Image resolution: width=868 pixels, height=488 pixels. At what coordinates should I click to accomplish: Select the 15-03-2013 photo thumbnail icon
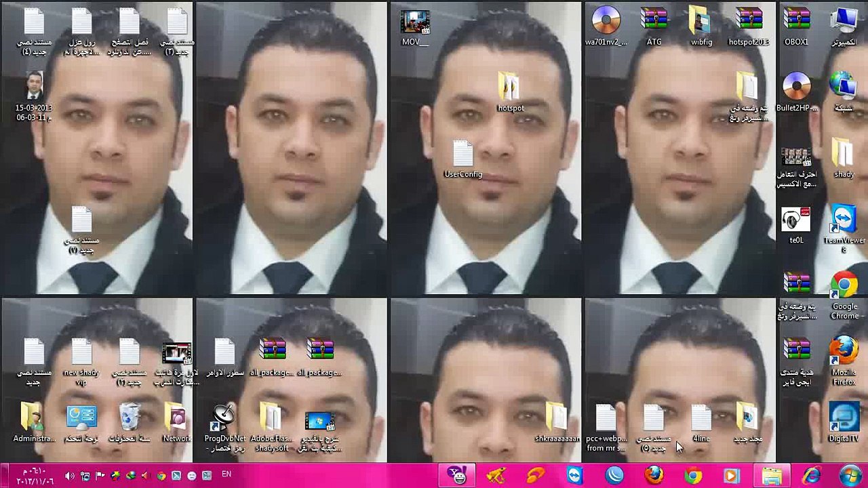point(34,97)
